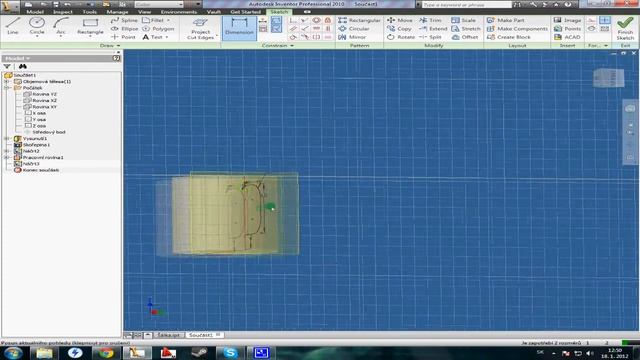Viewport: 640px width, 360px height.
Task: Use the Rotate tool
Action: 401,37
